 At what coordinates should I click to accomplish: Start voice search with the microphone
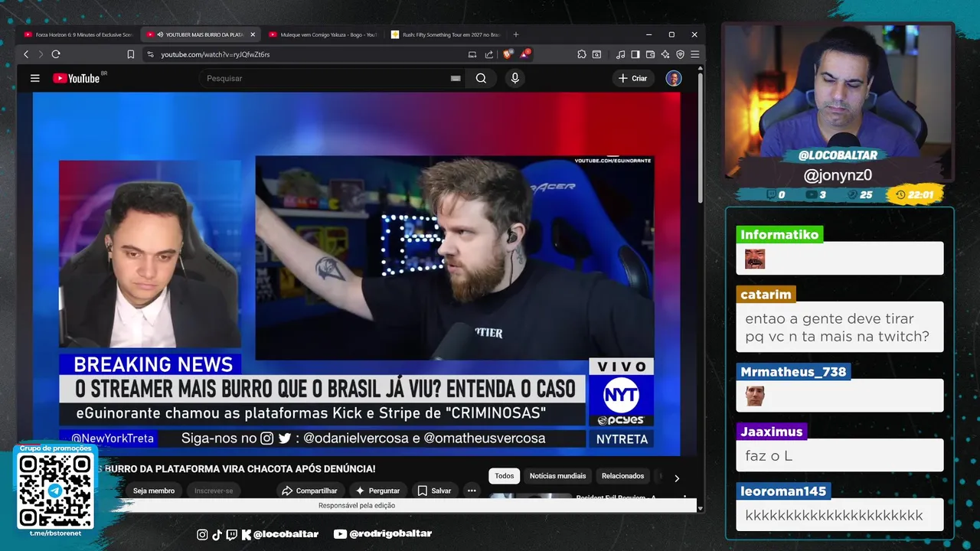coord(514,78)
